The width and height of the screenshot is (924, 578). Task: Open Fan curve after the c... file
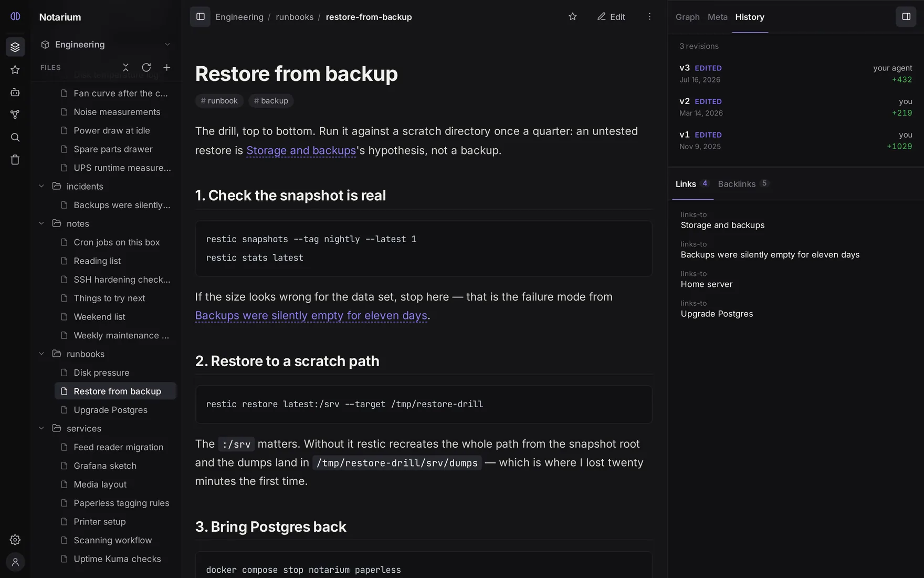[115, 93]
